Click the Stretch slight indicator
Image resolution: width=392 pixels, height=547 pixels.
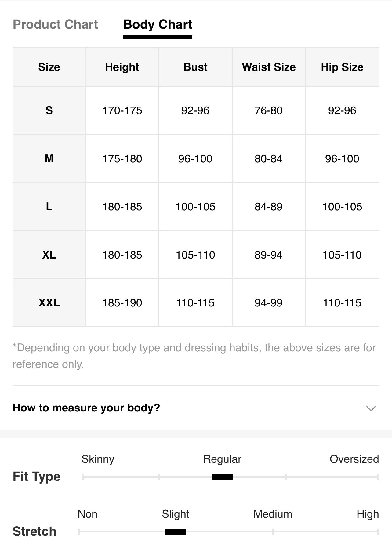pyautogui.click(x=176, y=532)
